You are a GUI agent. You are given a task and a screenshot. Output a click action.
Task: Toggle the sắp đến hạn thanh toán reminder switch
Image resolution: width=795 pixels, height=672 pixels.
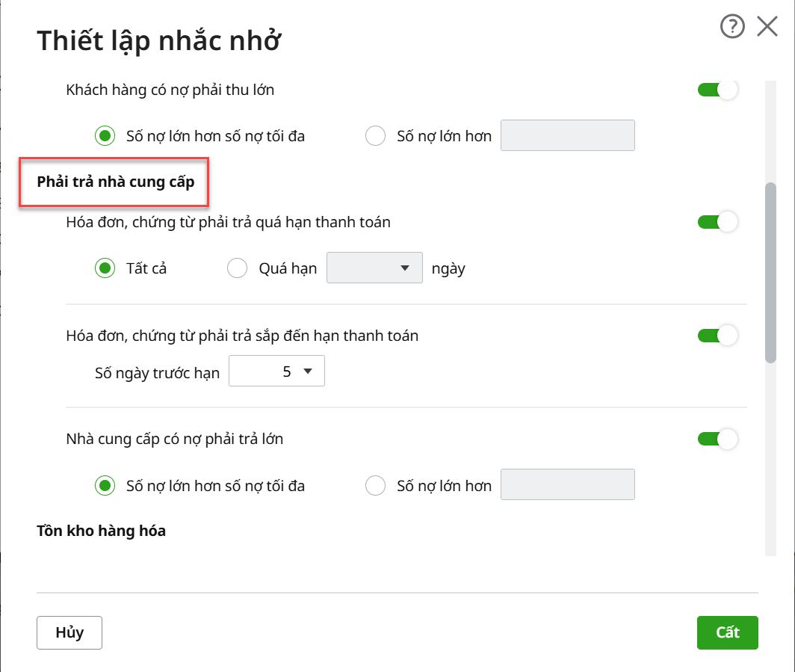pyautogui.click(x=717, y=336)
